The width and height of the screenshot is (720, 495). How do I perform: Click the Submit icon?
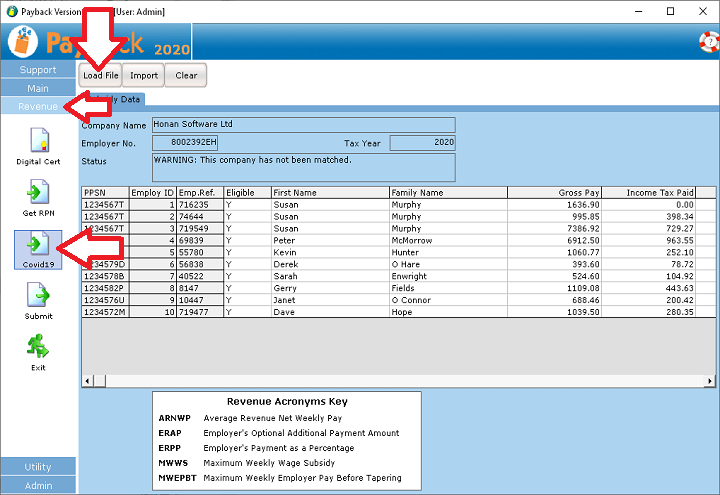(37, 298)
